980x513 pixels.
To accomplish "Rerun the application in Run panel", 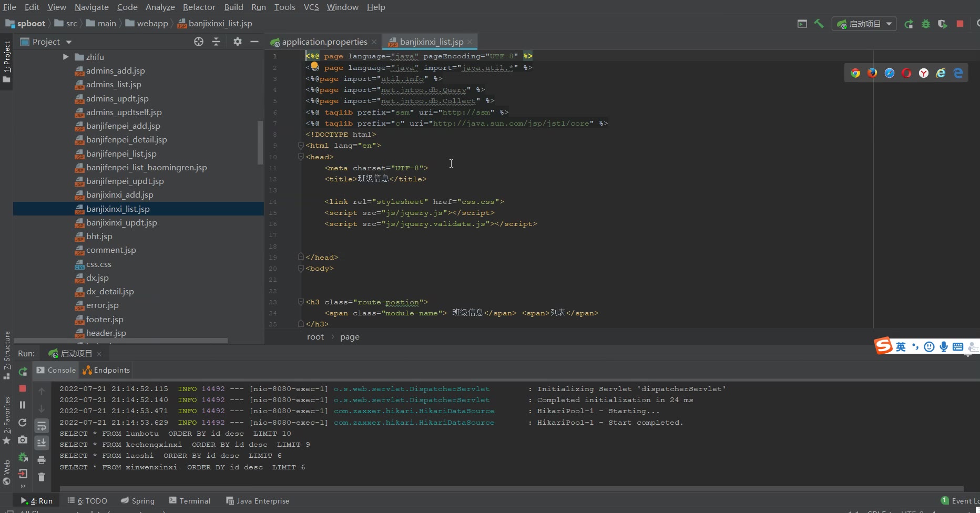I will [x=23, y=372].
